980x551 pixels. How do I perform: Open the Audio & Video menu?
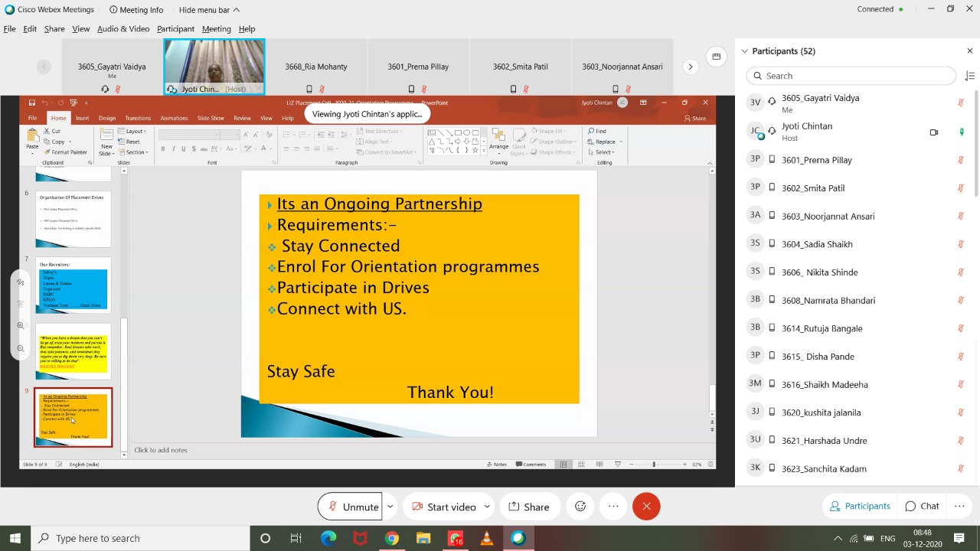pyautogui.click(x=122, y=29)
